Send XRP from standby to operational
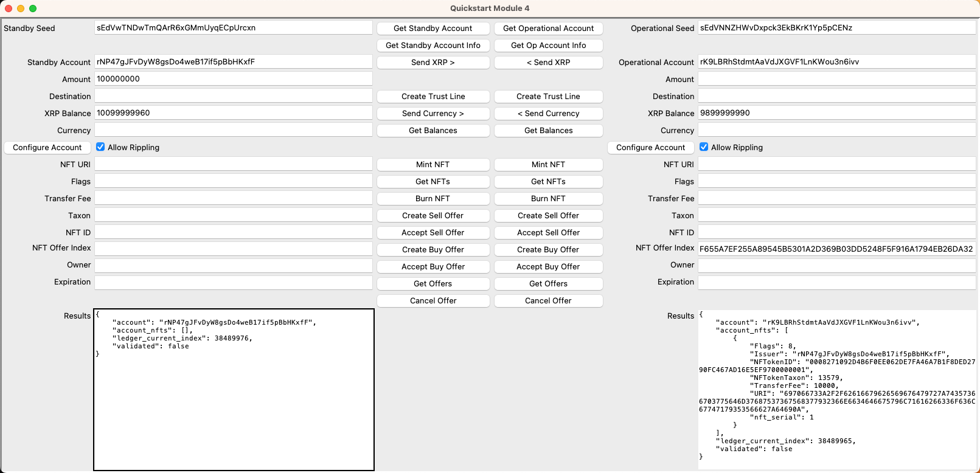This screenshot has width=980, height=473. 433,63
